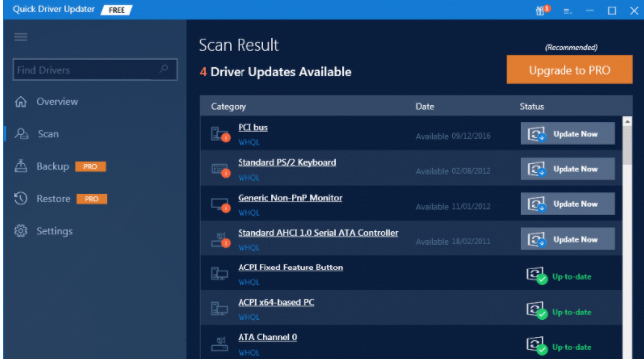Image resolution: width=644 pixels, height=359 pixels.
Task: Open the Backup section
Action: point(52,166)
